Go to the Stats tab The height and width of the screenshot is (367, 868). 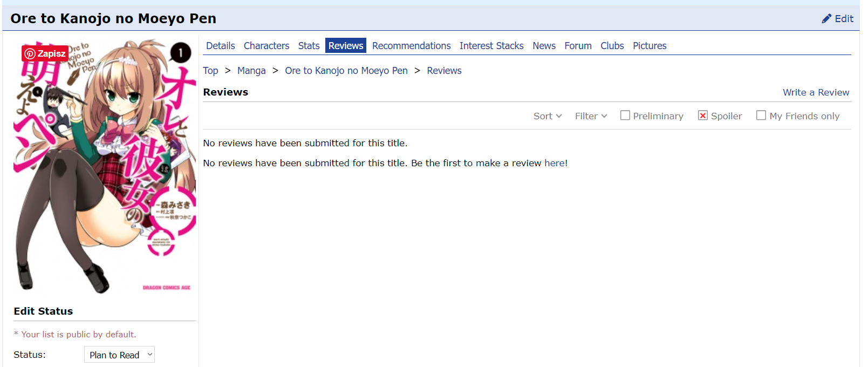click(x=309, y=46)
